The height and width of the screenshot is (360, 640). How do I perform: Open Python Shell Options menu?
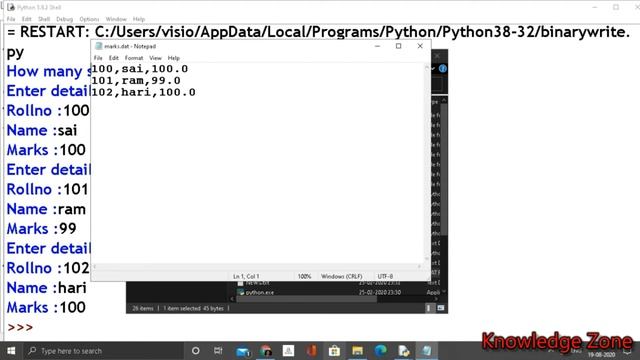pyautogui.click(x=89, y=19)
